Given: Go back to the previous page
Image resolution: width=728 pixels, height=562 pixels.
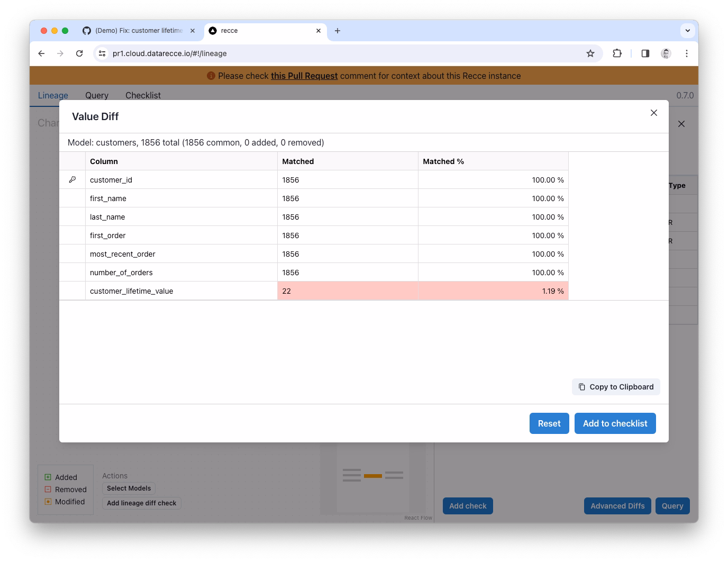Looking at the screenshot, I should (41, 53).
